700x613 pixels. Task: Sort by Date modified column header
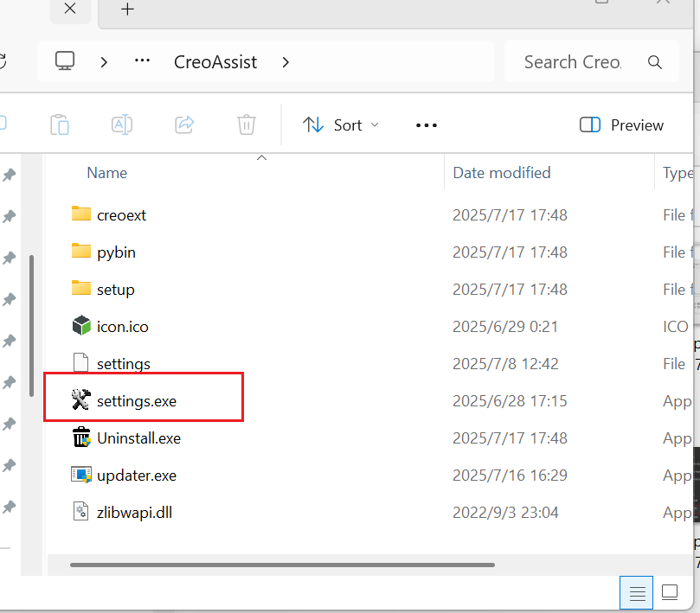click(502, 173)
